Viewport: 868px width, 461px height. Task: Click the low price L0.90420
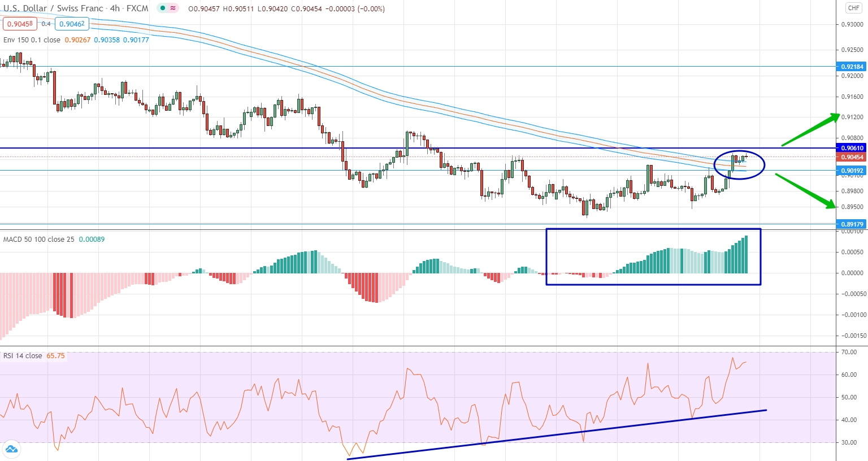pos(272,9)
